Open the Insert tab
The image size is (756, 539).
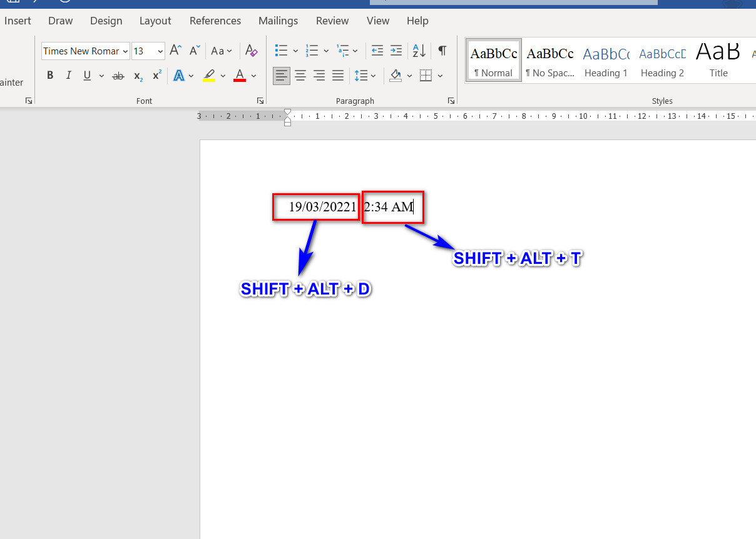pos(18,21)
